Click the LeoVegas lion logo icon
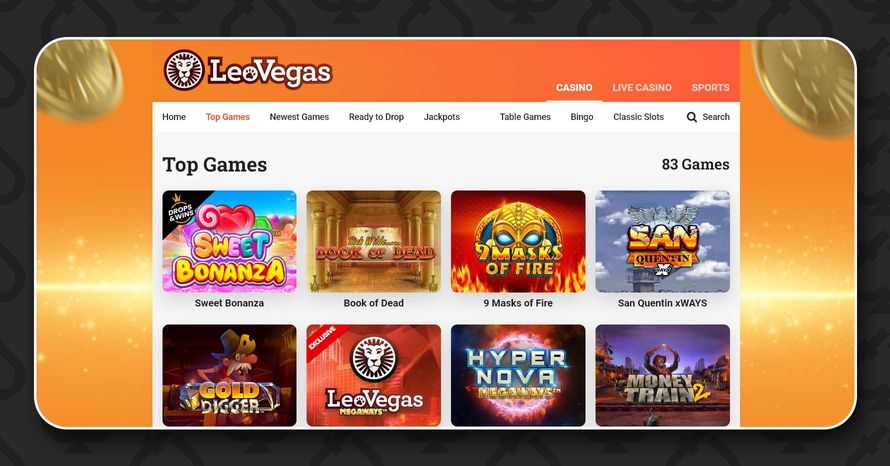The height and width of the screenshot is (466, 890). click(x=184, y=70)
